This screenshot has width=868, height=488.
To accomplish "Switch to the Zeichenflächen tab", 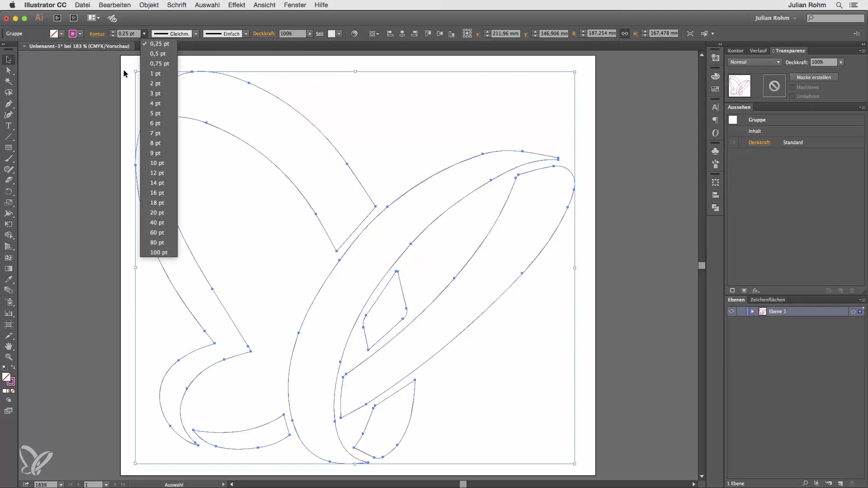I will click(x=768, y=300).
